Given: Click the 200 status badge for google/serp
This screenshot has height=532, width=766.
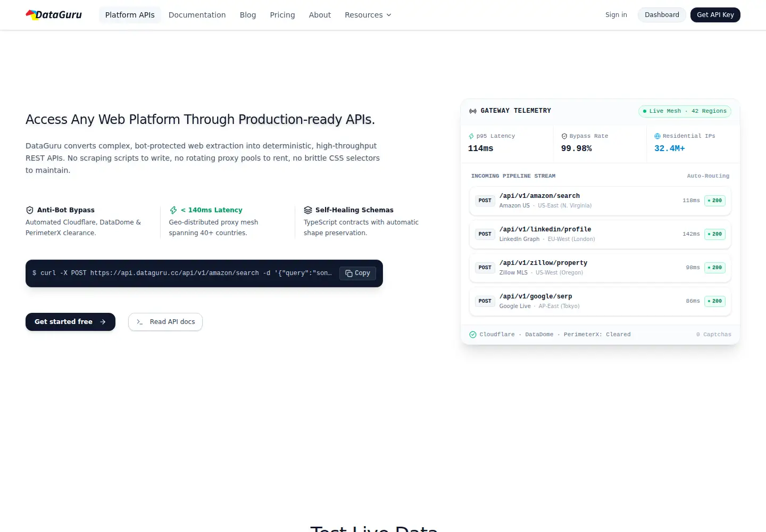Looking at the screenshot, I should [x=715, y=301].
